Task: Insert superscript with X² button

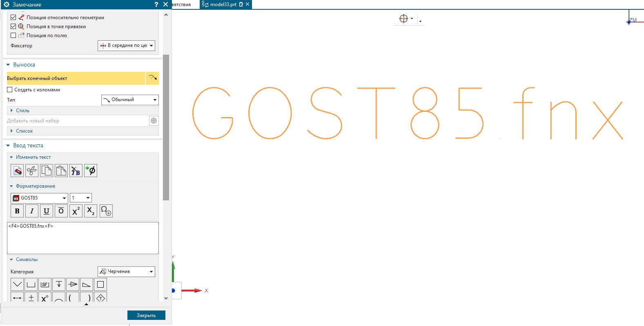Action: 76,211
